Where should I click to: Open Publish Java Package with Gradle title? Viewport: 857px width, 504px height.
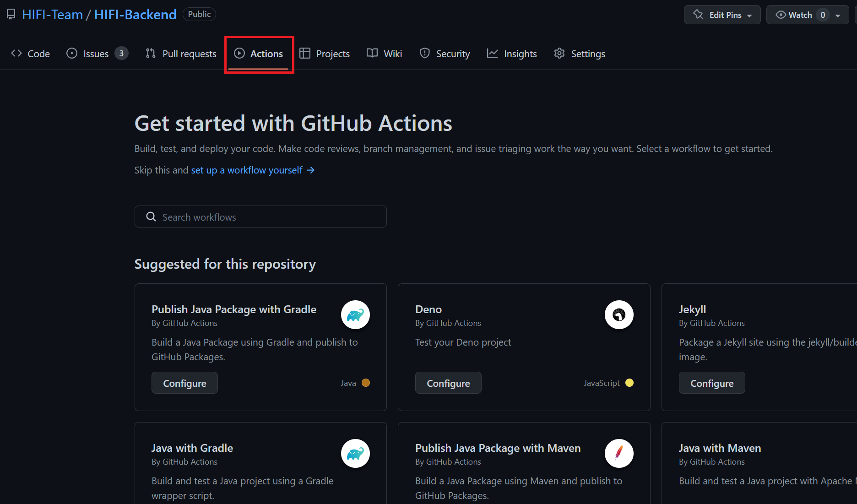tap(234, 309)
